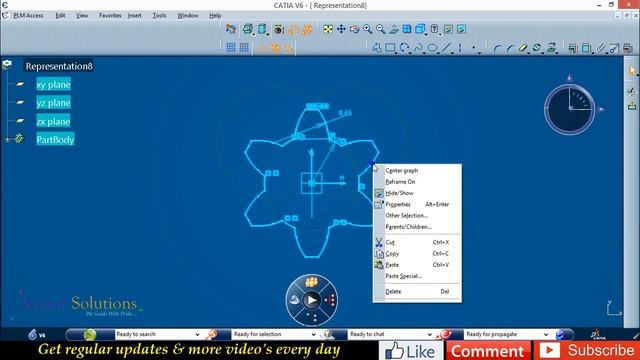Open the Edit menu
Image resolution: width=640 pixels, height=360 pixels.
[x=60, y=16]
